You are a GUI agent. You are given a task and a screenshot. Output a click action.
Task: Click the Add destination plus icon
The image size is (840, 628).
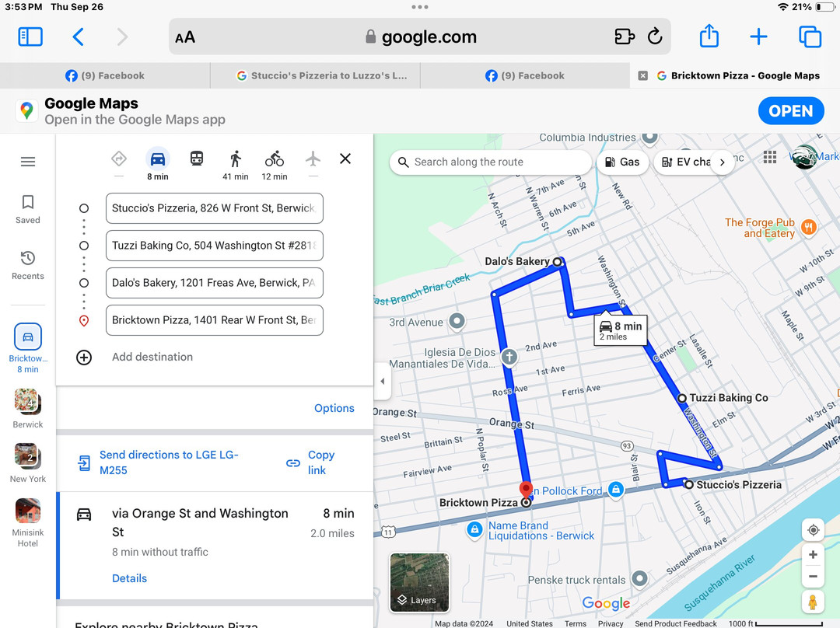click(x=84, y=357)
